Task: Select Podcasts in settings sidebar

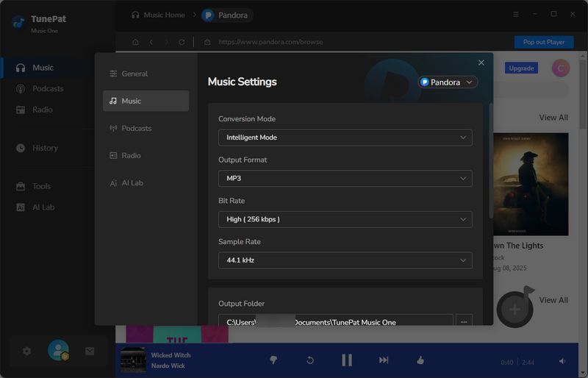Action: pos(136,128)
